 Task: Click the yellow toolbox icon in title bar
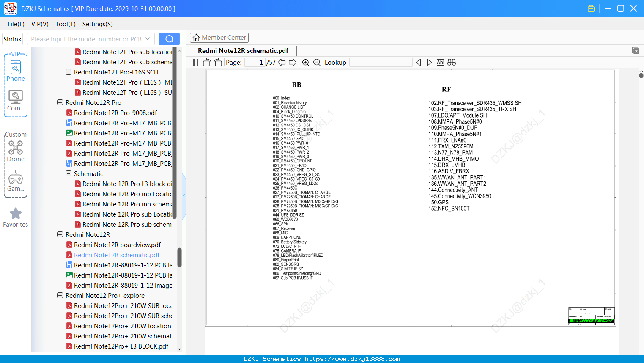[591, 8]
